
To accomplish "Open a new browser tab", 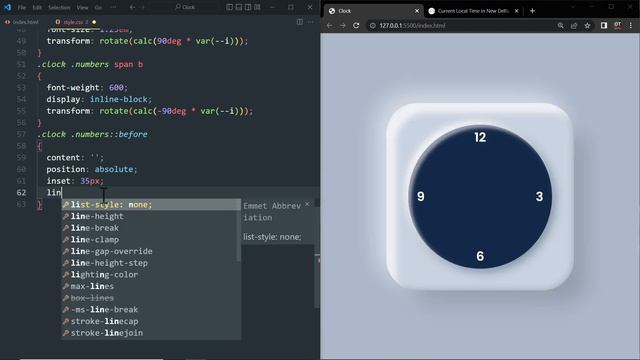I will click(x=532, y=11).
